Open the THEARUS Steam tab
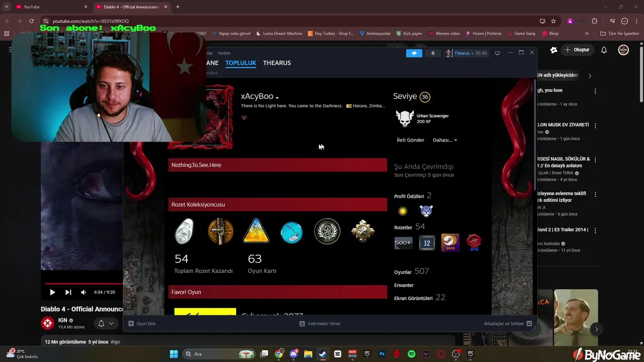Viewport: 644px width, 362px height. coord(277,63)
